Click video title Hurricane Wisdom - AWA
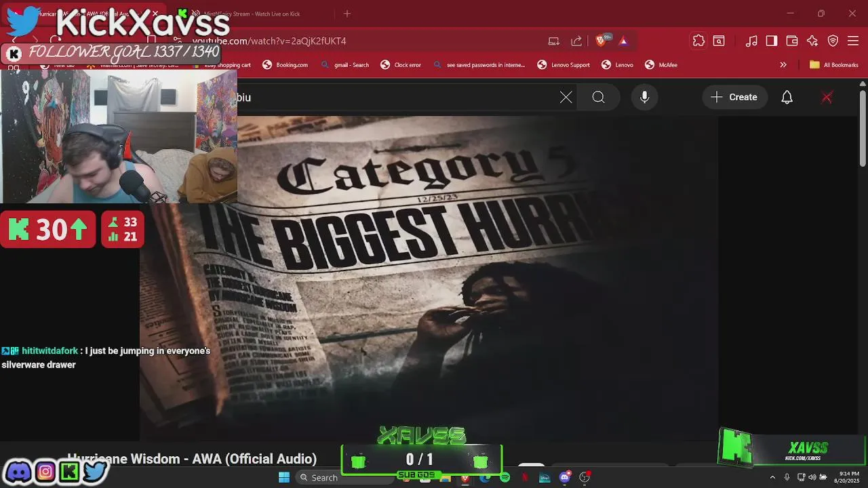This screenshot has width=868, height=488. coord(192,459)
